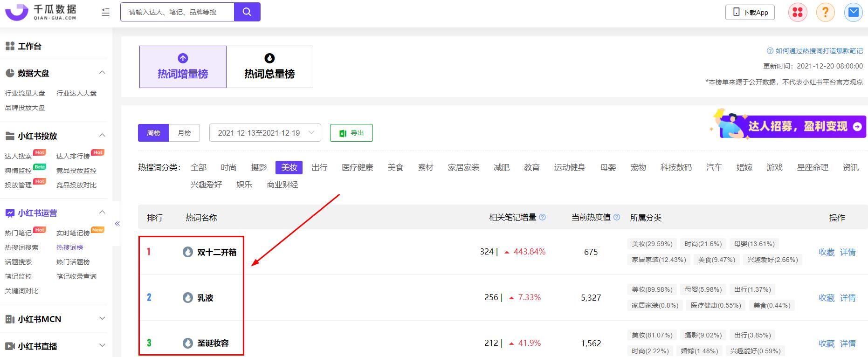868x357 pixels.
Task: Filter hot words by 美食 category
Action: click(395, 167)
